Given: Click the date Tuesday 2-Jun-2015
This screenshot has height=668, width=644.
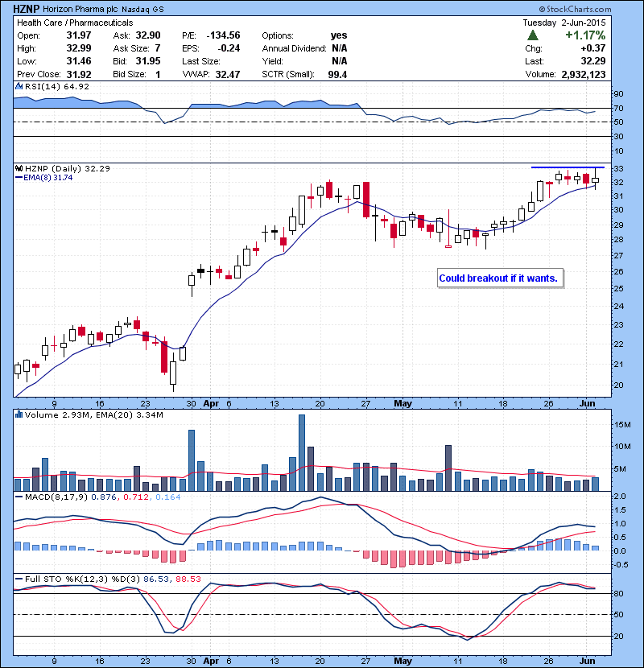Looking at the screenshot, I should [564, 23].
